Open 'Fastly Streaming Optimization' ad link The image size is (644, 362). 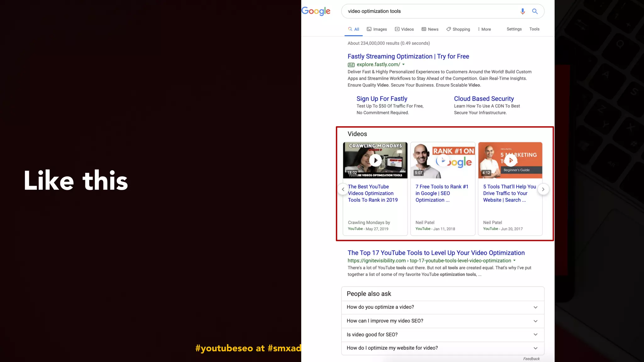pyautogui.click(x=408, y=56)
